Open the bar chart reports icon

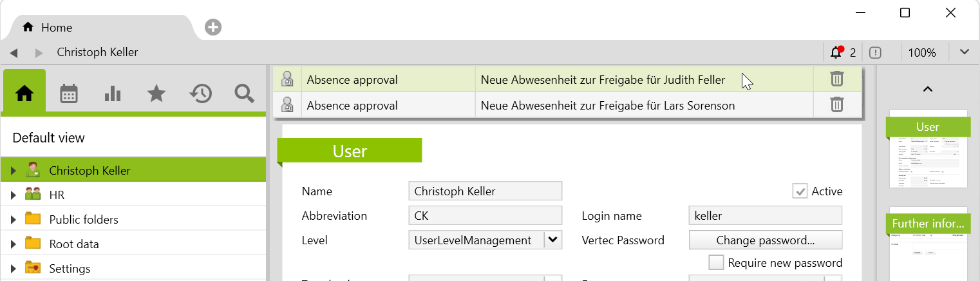click(x=113, y=94)
